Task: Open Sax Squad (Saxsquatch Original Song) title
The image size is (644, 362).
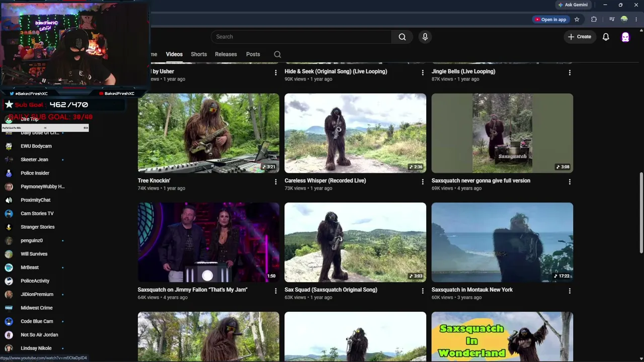Action: pos(331,290)
